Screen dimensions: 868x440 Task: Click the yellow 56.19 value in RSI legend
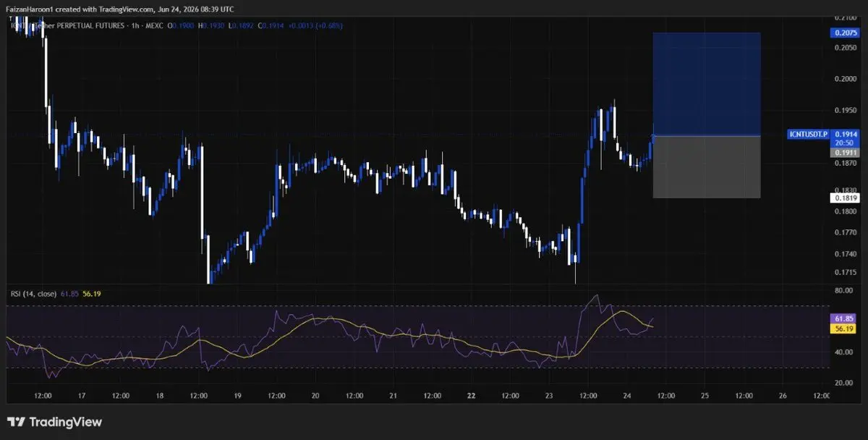(x=93, y=295)
